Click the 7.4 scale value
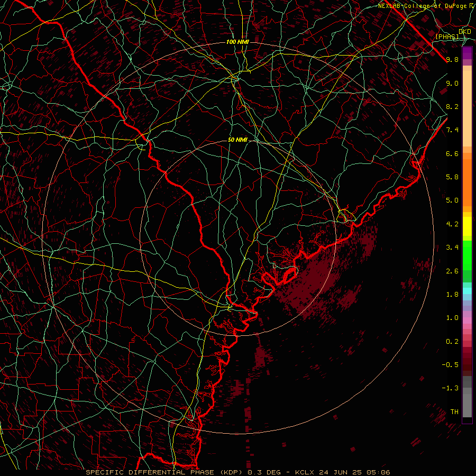 point(452,130)
